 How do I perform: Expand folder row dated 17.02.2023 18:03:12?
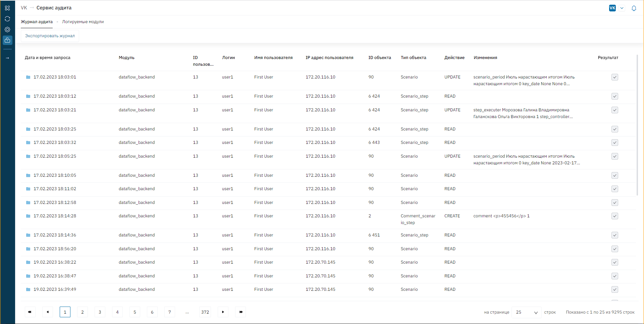pyautogui.click(x=28, y=96)
